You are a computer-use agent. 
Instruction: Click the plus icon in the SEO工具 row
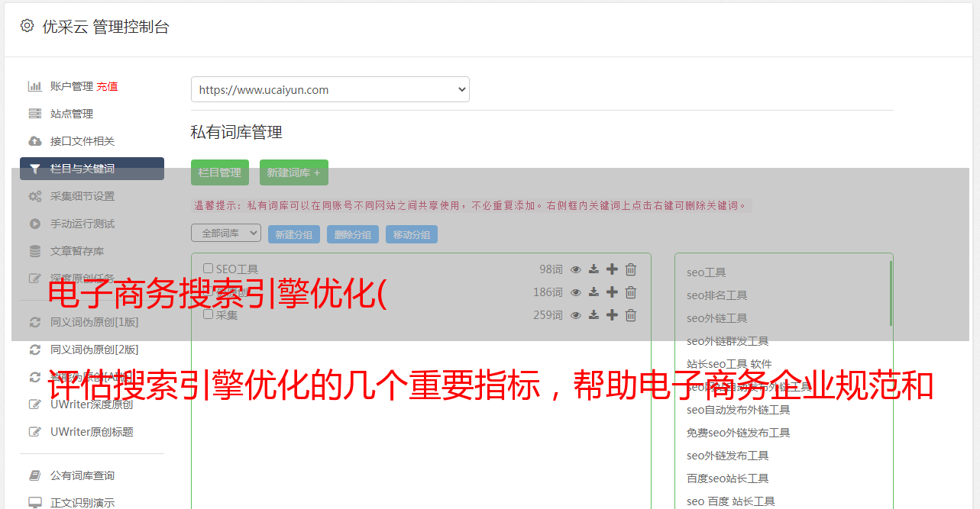612,269
